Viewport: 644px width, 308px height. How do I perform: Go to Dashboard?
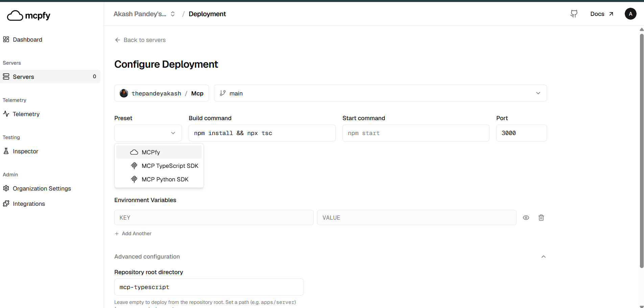click(50, 40)
